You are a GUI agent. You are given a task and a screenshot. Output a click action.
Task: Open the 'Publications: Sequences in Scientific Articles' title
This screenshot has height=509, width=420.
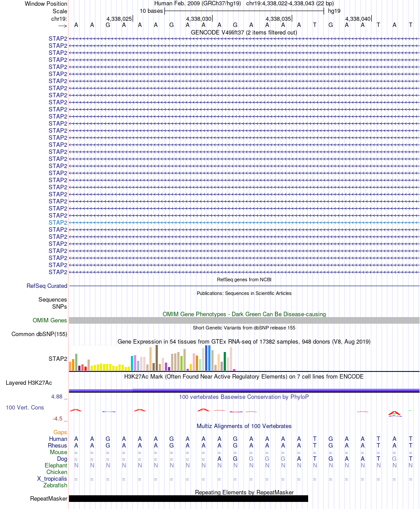244,293
